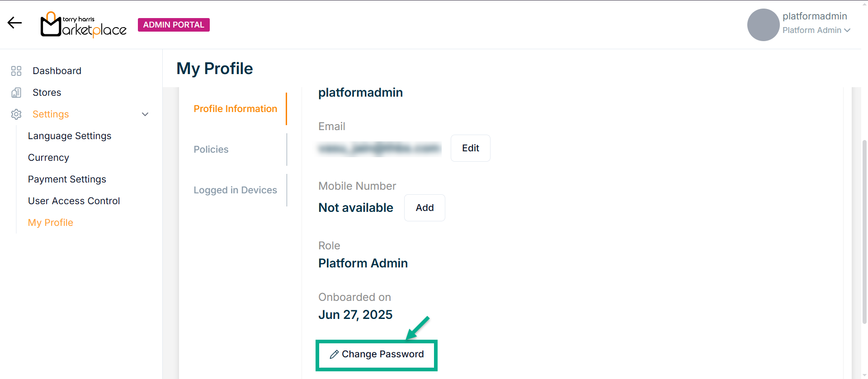Open Language Settings
This screenshot has height=379, width=868.
click(x=70, y=136)
